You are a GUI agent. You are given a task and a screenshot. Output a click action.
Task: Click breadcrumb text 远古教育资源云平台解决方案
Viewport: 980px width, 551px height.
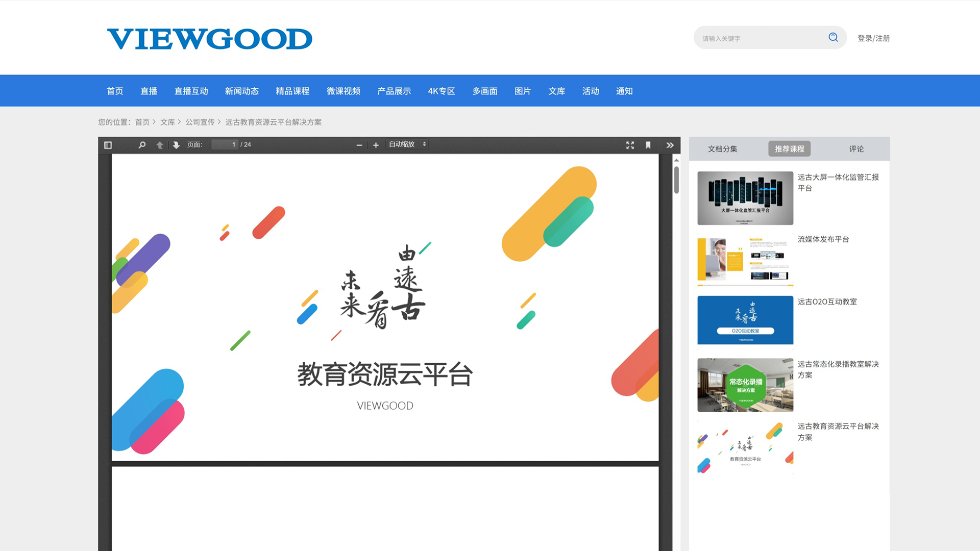[273, 122]
